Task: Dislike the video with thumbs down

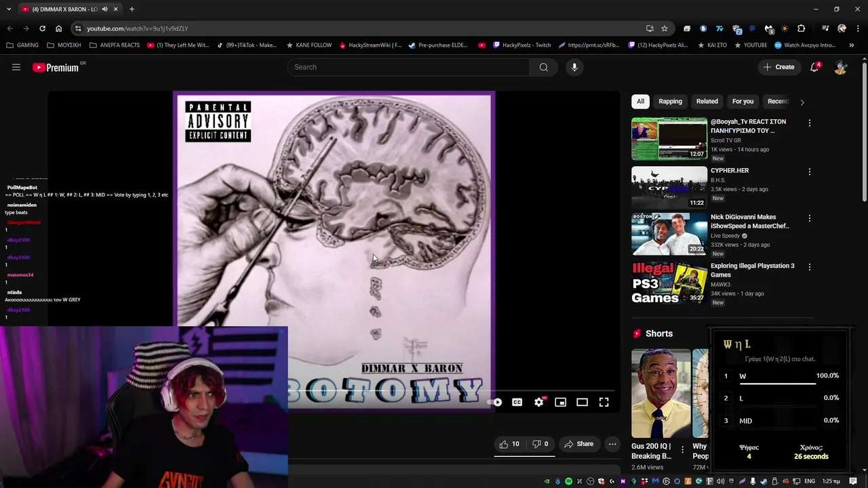Action: [x=540, y=444]
